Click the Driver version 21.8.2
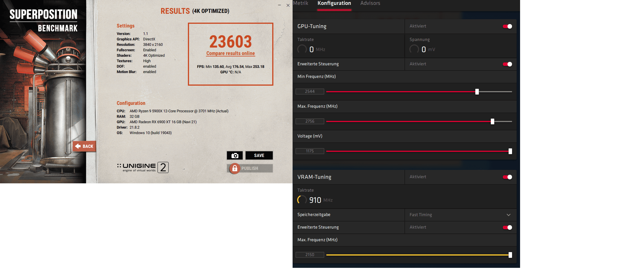 135,127
